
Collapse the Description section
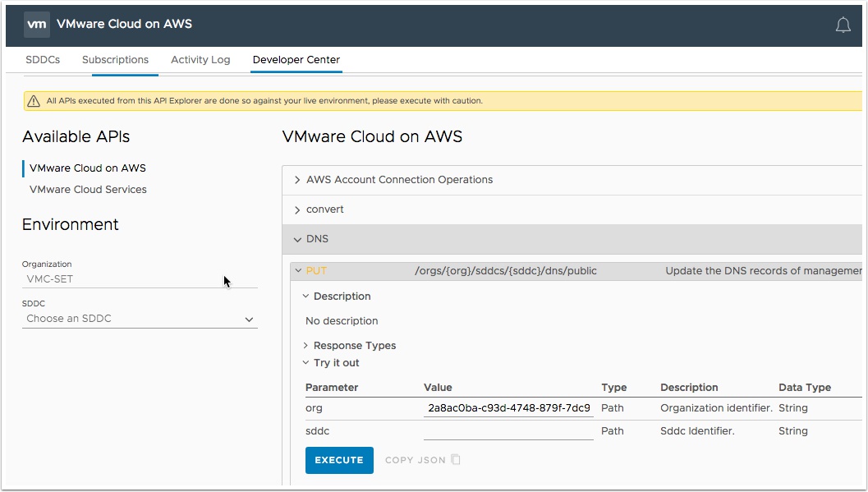[337, 296]
